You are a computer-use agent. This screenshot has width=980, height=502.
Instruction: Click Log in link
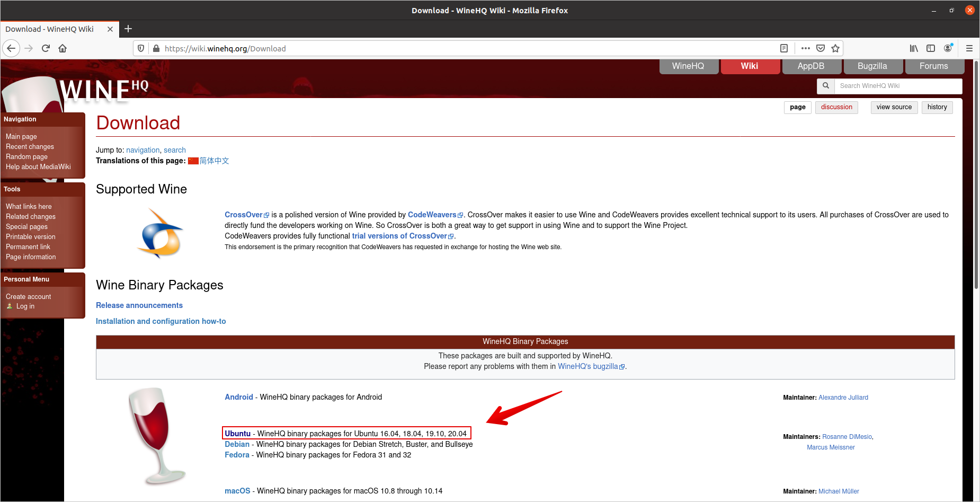25,306
